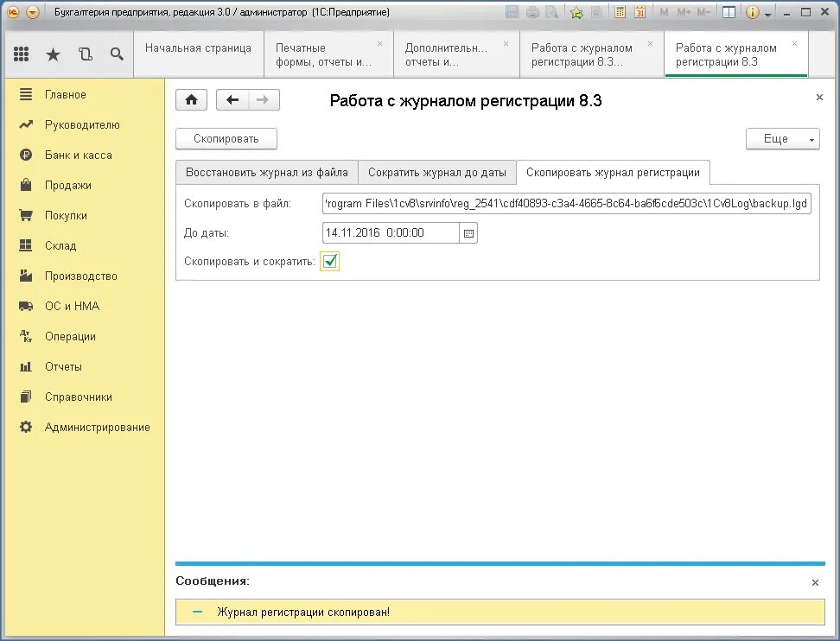Screen dimensions: 840x641
Task: Open Руководителю section in sidebar
Action: click(x=82, y=124)
